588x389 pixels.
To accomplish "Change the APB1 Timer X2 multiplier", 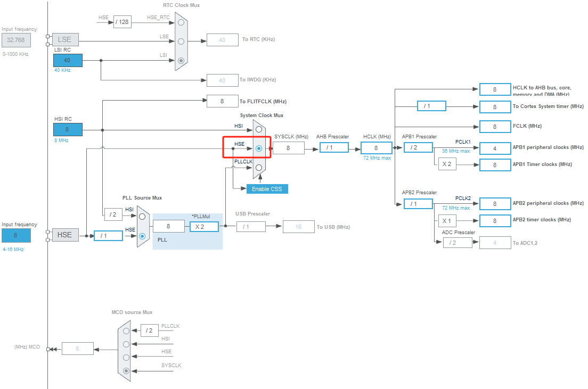I will tap(447, 164).
